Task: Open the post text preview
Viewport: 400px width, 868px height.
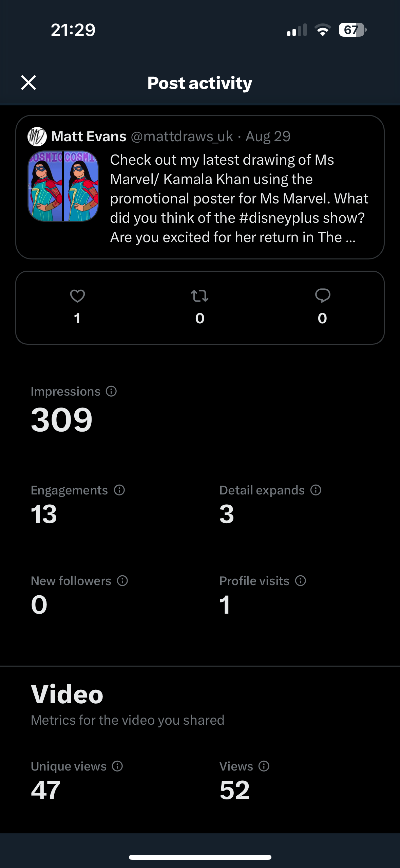Action: [x=239, y=198]
